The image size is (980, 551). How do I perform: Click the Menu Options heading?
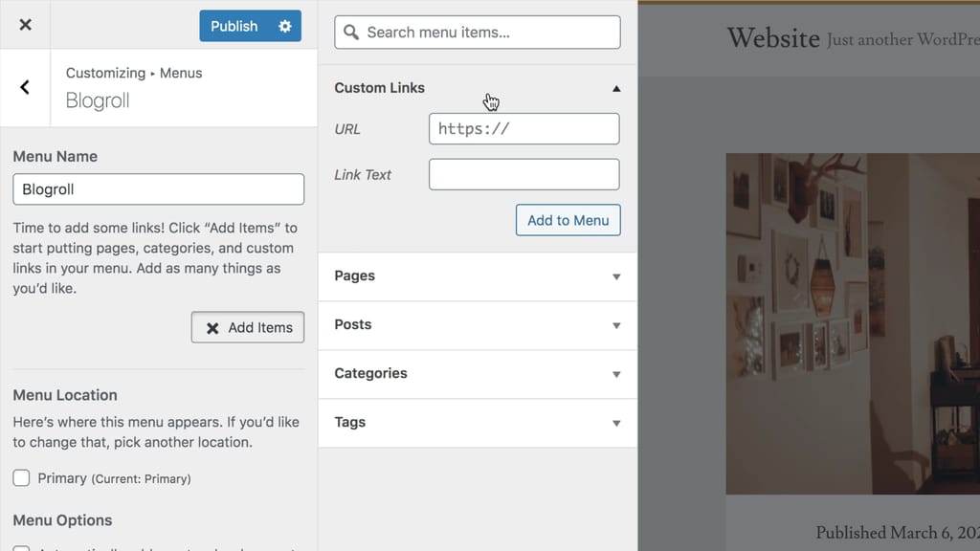click(x=62, y=520)
